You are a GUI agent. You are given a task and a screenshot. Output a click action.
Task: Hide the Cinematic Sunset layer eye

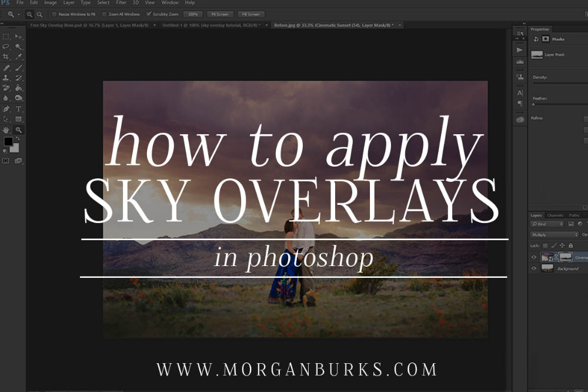click(534, 257)
